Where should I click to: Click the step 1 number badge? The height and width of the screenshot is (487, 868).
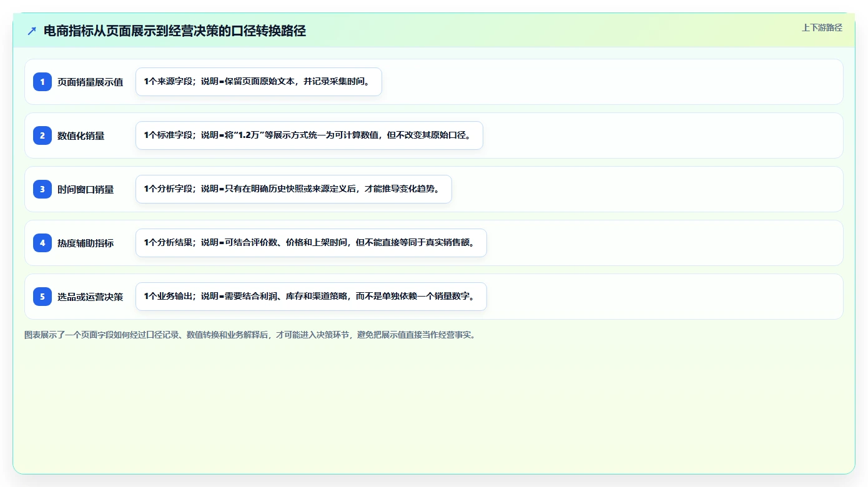[42, 82]
